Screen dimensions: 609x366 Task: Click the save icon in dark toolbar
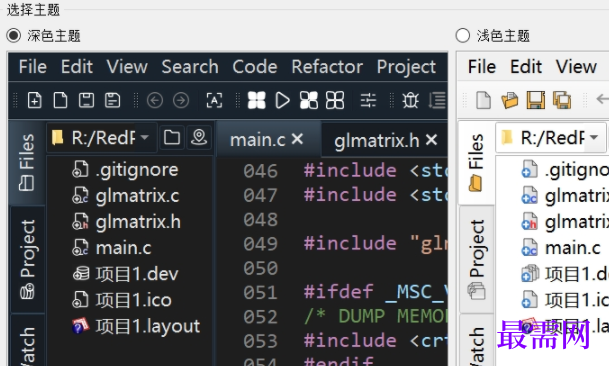86,100
